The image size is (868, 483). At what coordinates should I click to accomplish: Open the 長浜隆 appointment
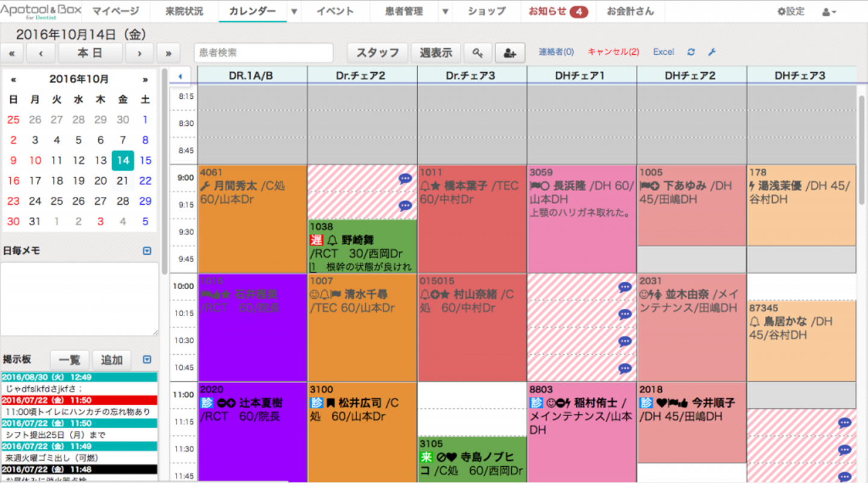(x=582, y=219)
